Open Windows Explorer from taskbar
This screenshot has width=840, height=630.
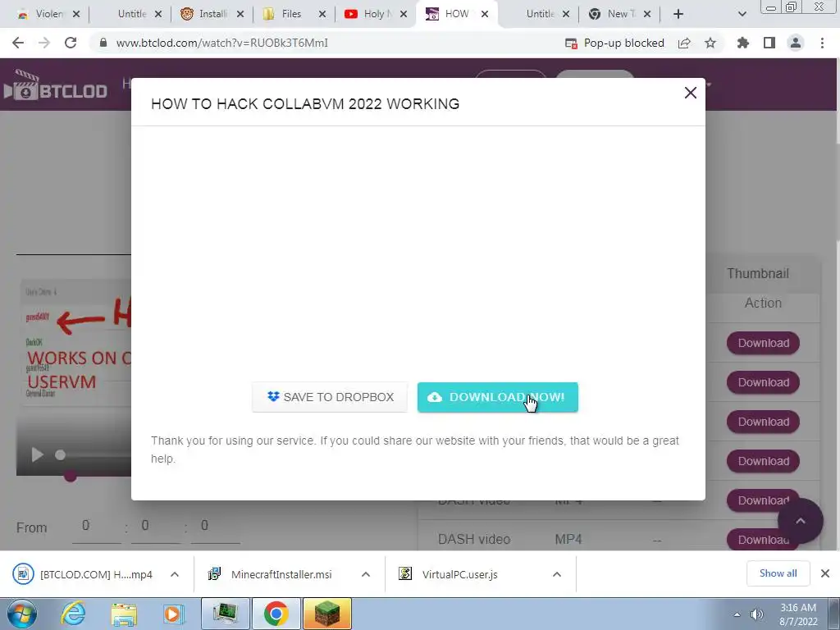tap(124, 614)
